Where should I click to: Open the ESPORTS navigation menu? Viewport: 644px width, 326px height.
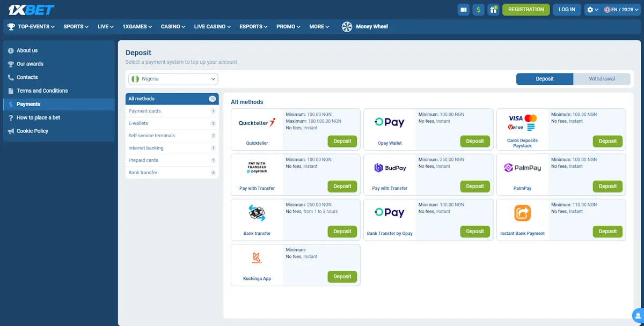click(x=253, y=26)
